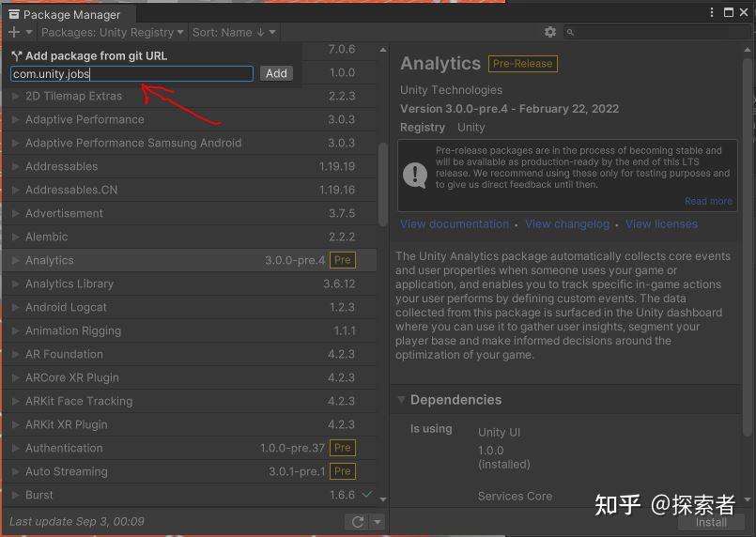Click the git URL input field
The height and width of the screenshot is (537, 756).
point(131,74)
